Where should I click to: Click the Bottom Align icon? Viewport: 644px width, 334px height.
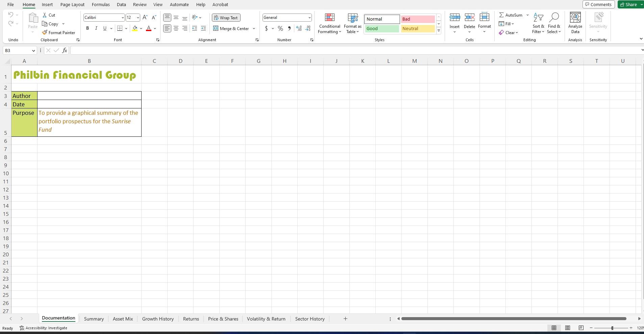point(184,18)
